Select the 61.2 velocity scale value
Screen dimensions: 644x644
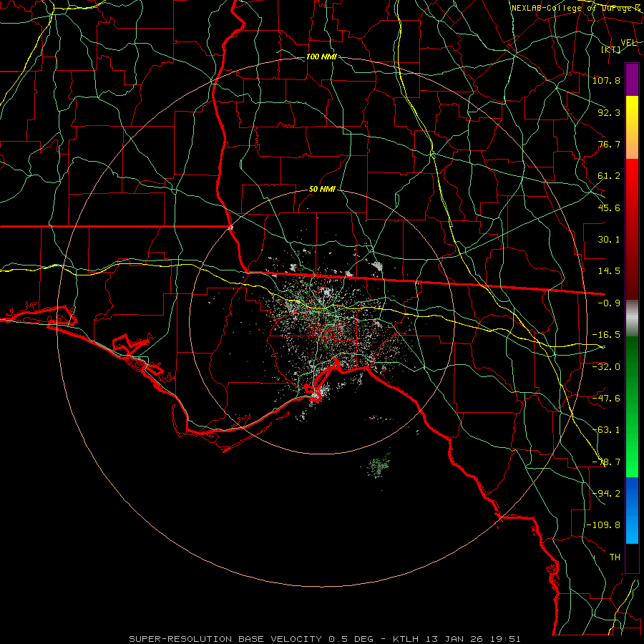(609, 176)
